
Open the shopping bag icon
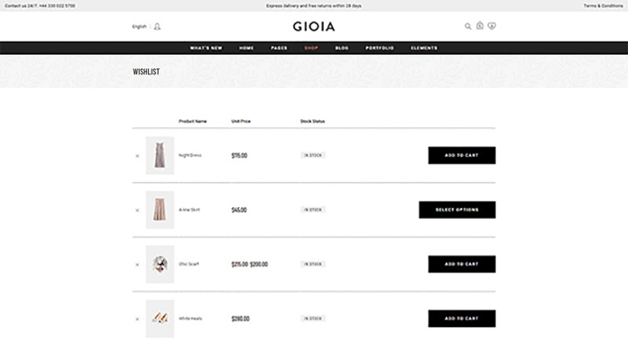tap(480, 26)
